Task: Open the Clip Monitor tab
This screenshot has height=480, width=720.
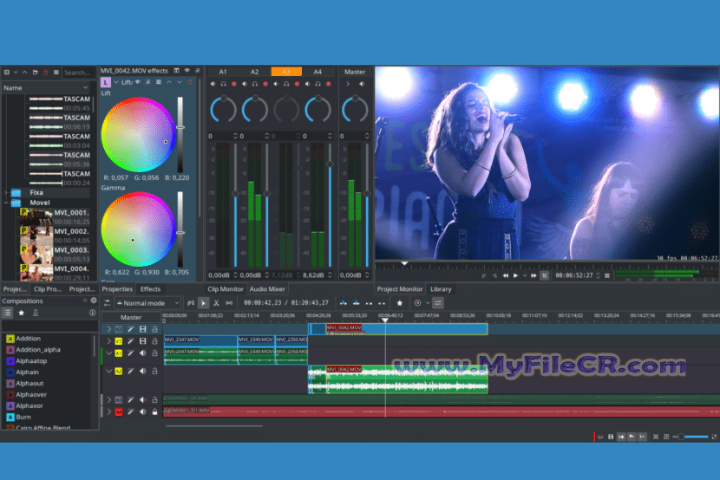Action: pyautogui.click(x=225, y=289)
